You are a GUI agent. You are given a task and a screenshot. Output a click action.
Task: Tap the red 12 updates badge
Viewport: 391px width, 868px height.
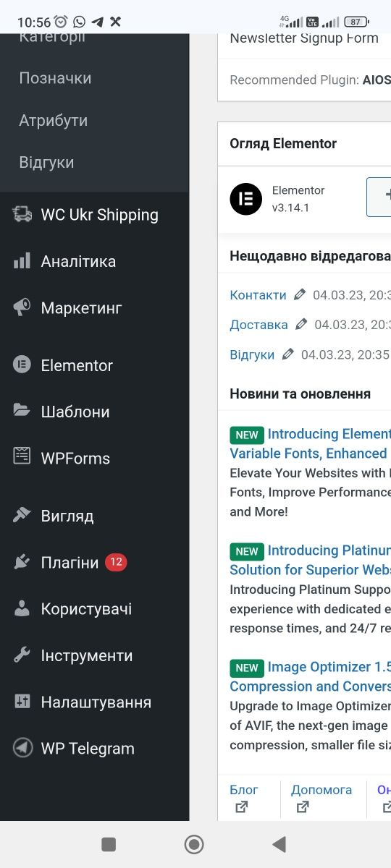pyautogui.click(x=116, y=562)
